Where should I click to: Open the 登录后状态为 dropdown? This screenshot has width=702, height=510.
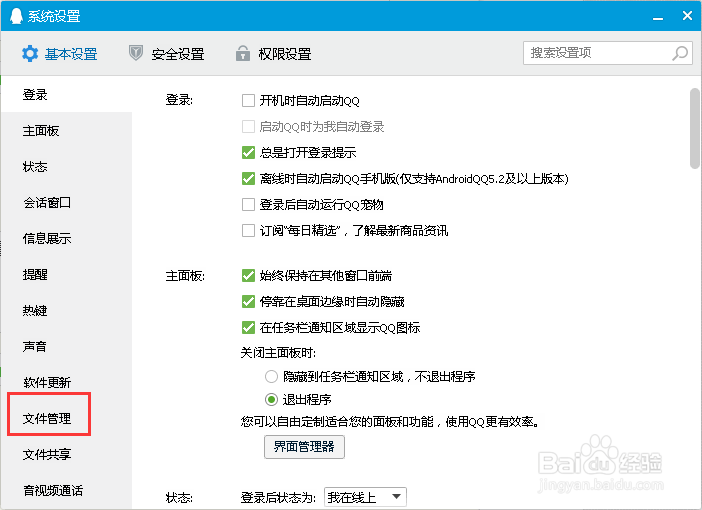(365, 497)
